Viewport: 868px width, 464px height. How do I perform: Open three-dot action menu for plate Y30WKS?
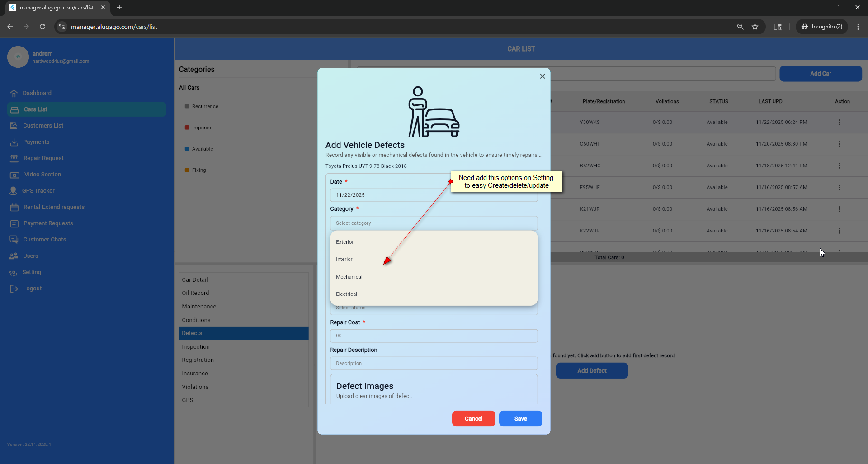click(x=839, y=123)
